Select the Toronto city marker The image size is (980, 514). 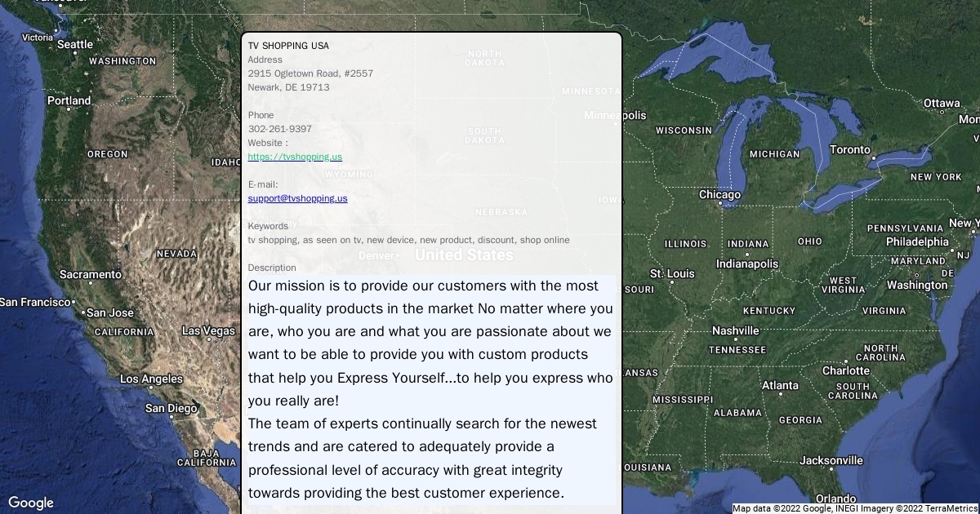[874, 158]
